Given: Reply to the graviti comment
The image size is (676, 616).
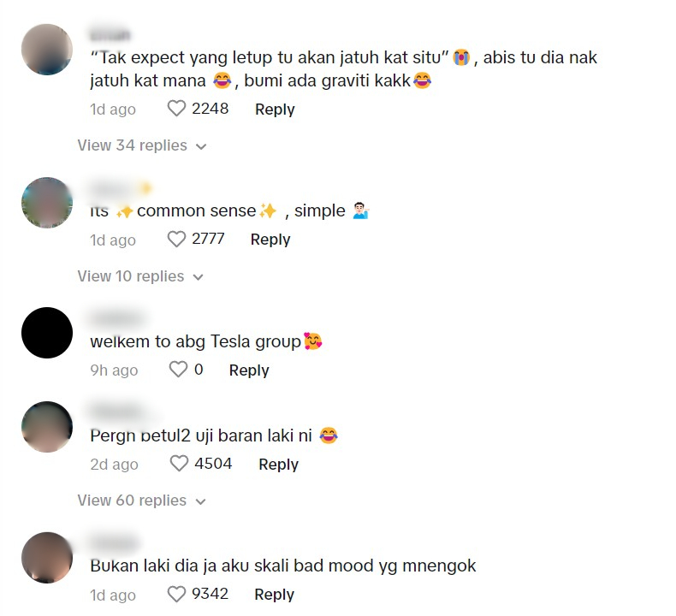Looking at the screenshot, I should point(275,109).
